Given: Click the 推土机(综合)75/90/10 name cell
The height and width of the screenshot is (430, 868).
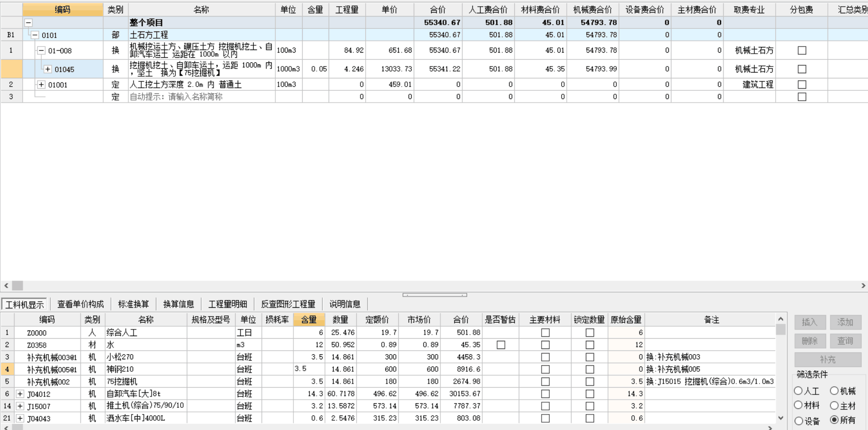Looking at the screenshot, I should [146, 406].
